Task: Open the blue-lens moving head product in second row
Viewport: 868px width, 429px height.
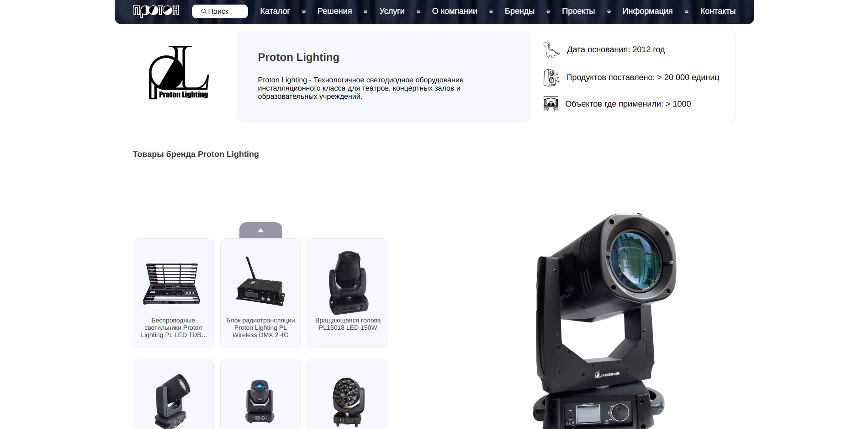Action: click(260, 394)
